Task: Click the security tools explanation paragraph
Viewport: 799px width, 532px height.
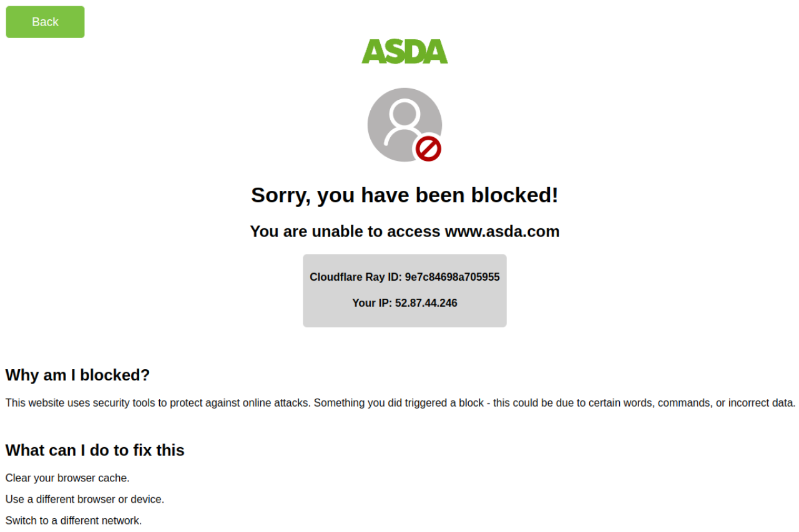Action: (400, 403)
